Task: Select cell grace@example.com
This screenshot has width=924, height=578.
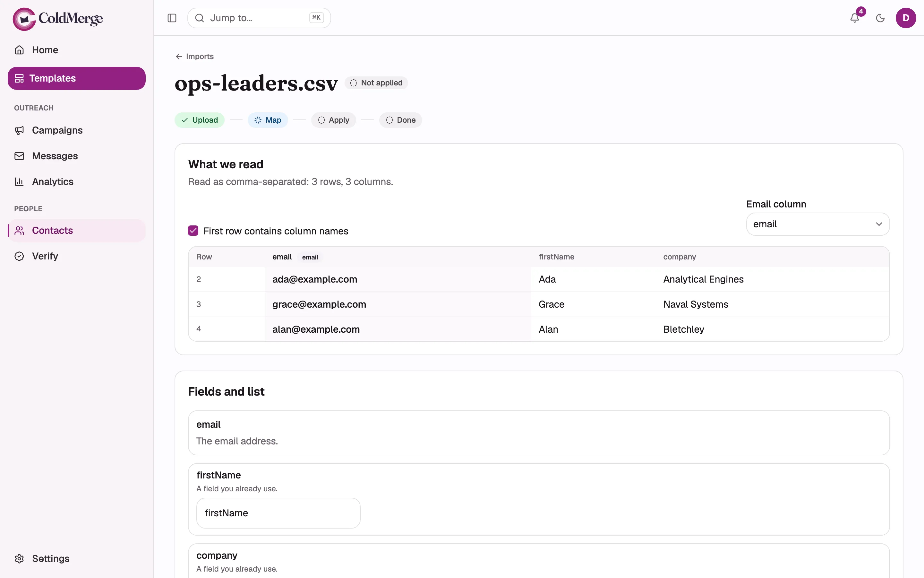Action: pyautogui.click(x=319, y=304)
